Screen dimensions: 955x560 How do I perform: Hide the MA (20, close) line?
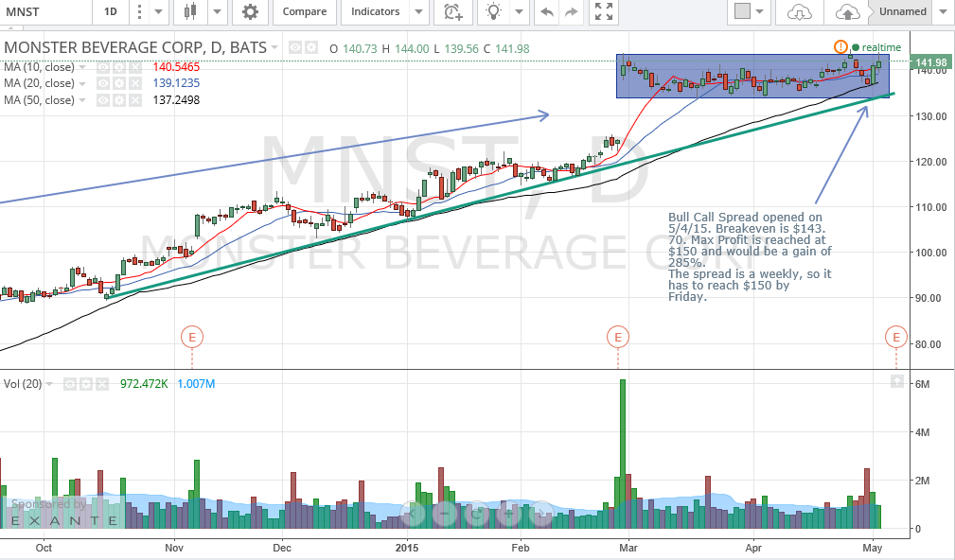pyautogui.click(x=103, y=83)
